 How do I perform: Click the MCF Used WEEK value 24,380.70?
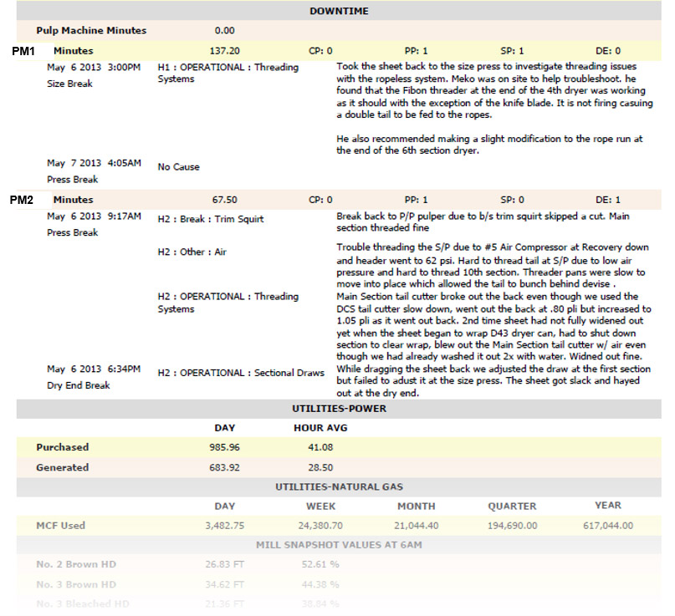pyautogui.click(x=320, y=526)
